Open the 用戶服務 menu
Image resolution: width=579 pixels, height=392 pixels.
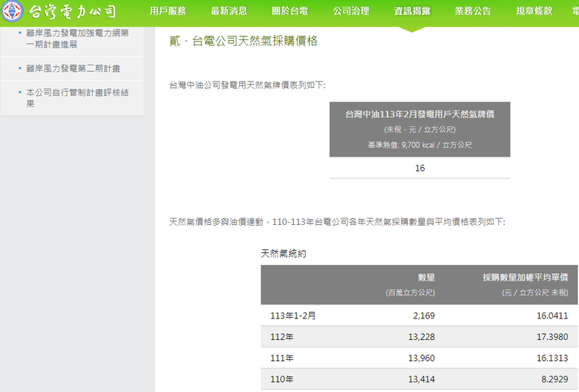(168, 11)
